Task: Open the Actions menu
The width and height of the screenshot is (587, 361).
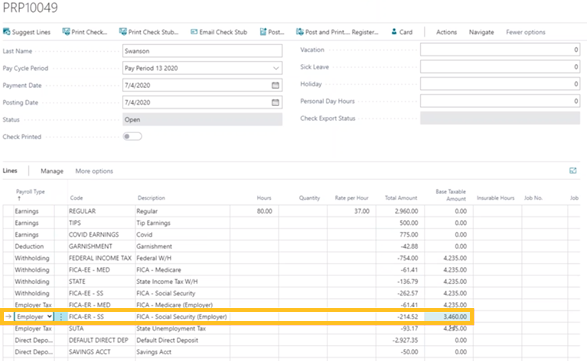Action: click(x=446, y=32)
